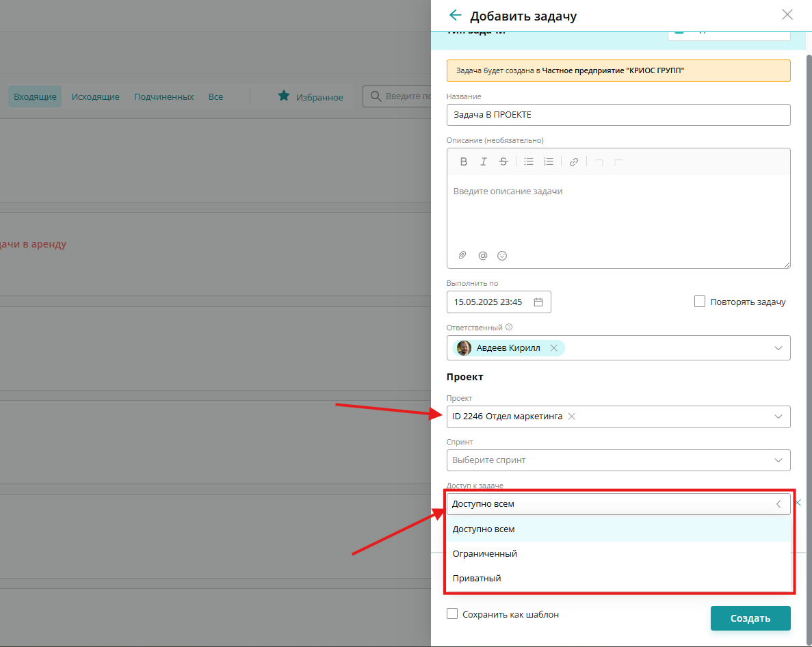Remove Авдеев Кирилл from responsible field
Viewport: 812px width, 647px height.
point(553,348)
